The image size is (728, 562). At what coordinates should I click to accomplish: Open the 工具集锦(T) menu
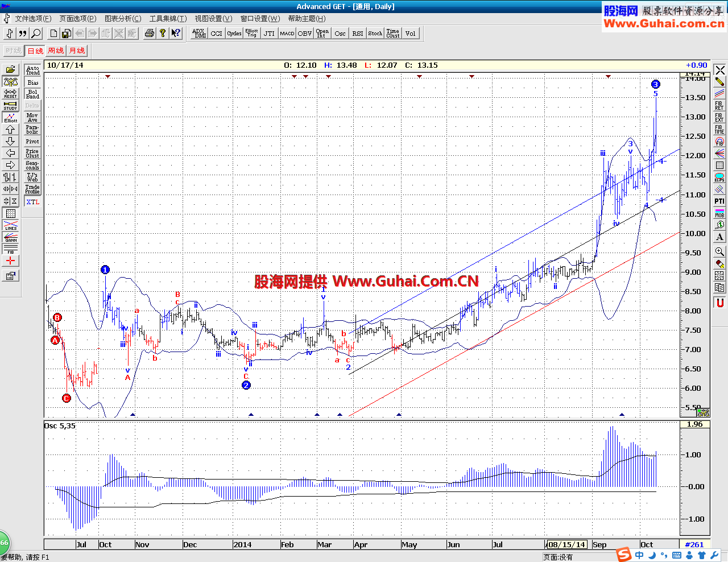pyautogui.click(x=168, y=19)
